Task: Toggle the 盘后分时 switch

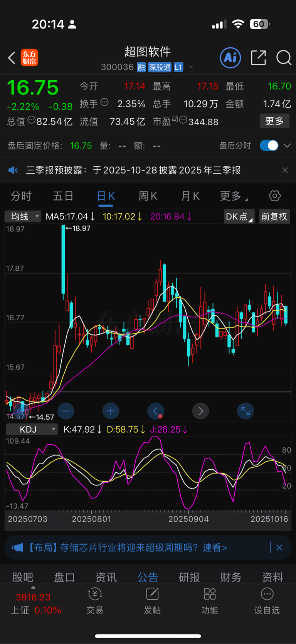Action: pyautogui.click(x=269, y=145)
